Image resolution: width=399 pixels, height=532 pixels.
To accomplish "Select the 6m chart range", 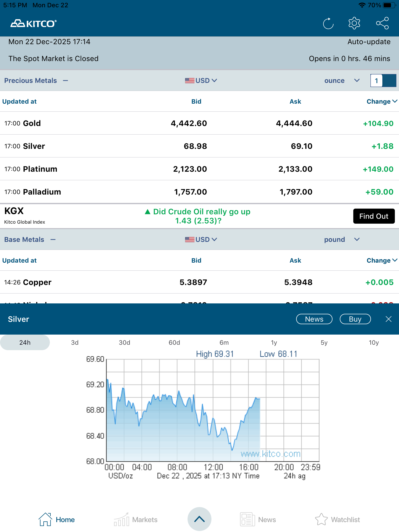I will pos(224,342).
